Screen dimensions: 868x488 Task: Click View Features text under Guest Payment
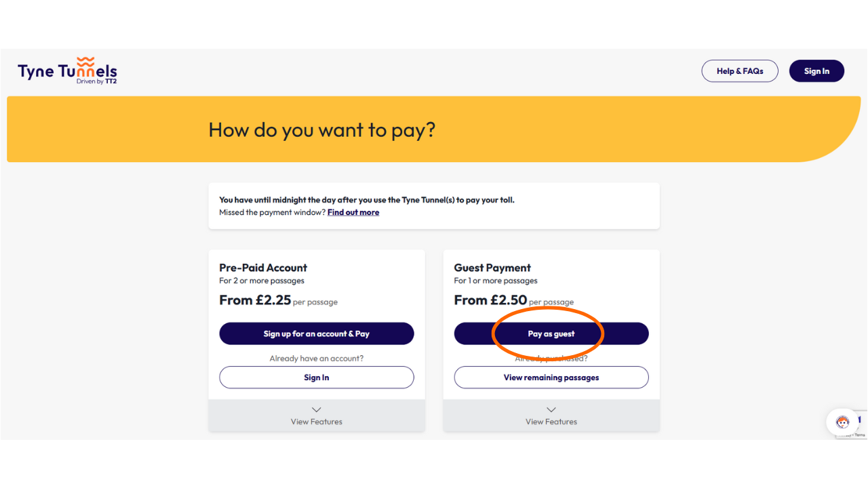coord(551,422)
